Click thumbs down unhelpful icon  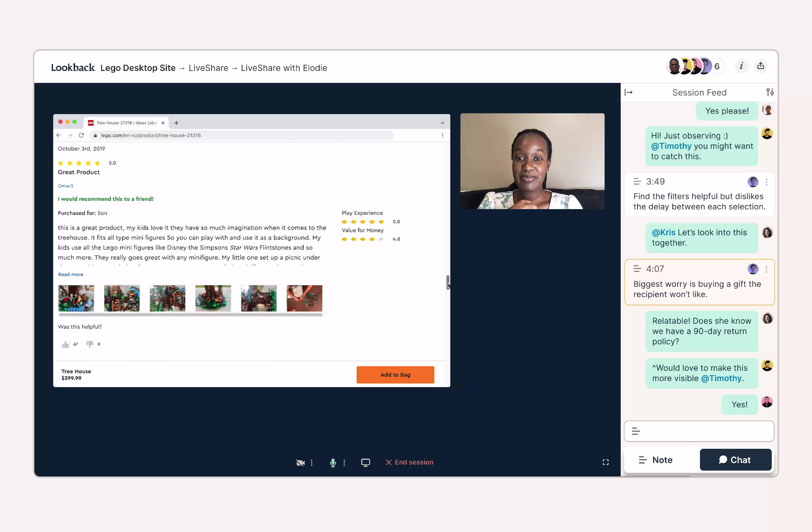pyautogui.click(x=90, y=344)
